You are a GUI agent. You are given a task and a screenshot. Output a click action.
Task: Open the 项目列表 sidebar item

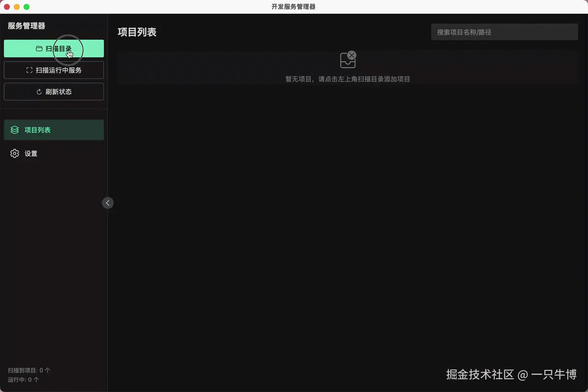point(54,130)
